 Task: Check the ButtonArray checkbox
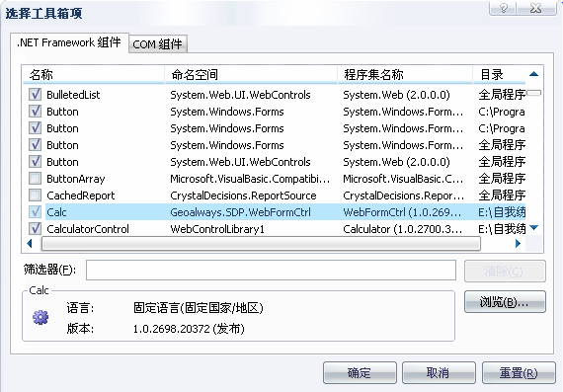coord(35,179)
